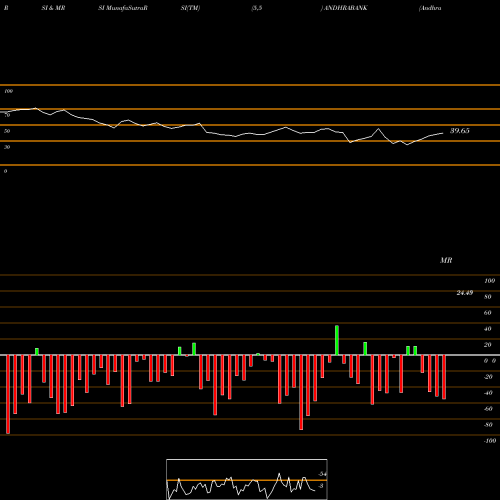Click the 'SI MunafaSutraR' header label
Screen dimensions: 500x500
tap(123, 8)
